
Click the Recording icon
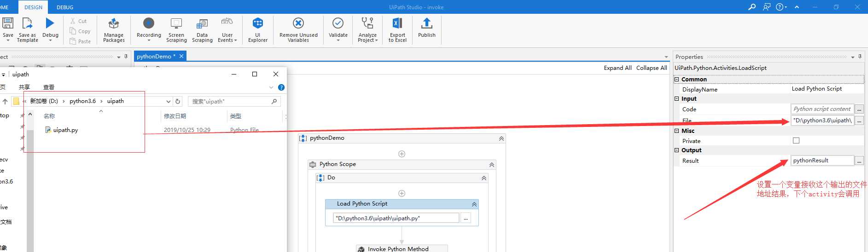149,23
